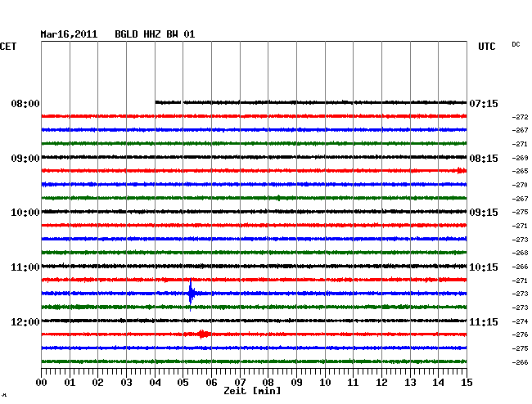Click the red waveform burst after 11:15 UTC
Image resolution: width=532 pixels, height=404 pixels.
tap(202, 334)
